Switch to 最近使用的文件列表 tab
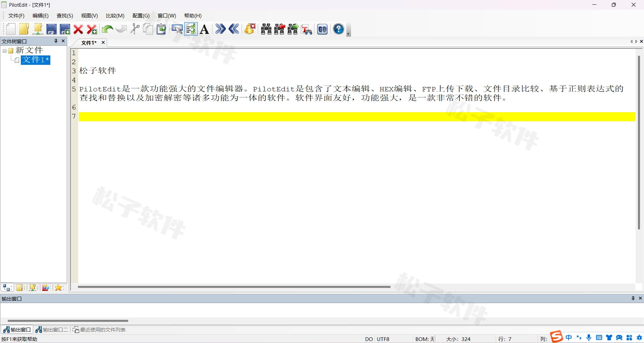 point(99,330)
